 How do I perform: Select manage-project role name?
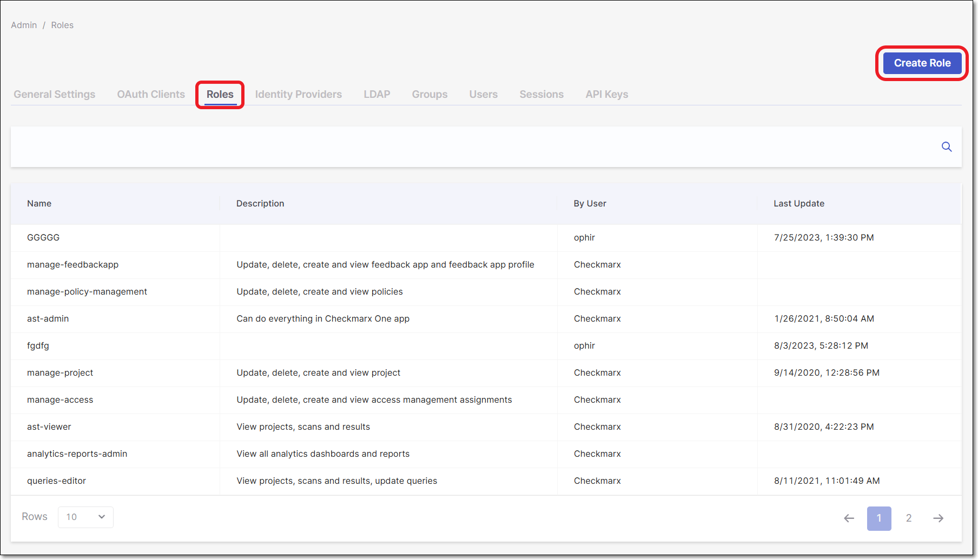[x=60, y=373]
